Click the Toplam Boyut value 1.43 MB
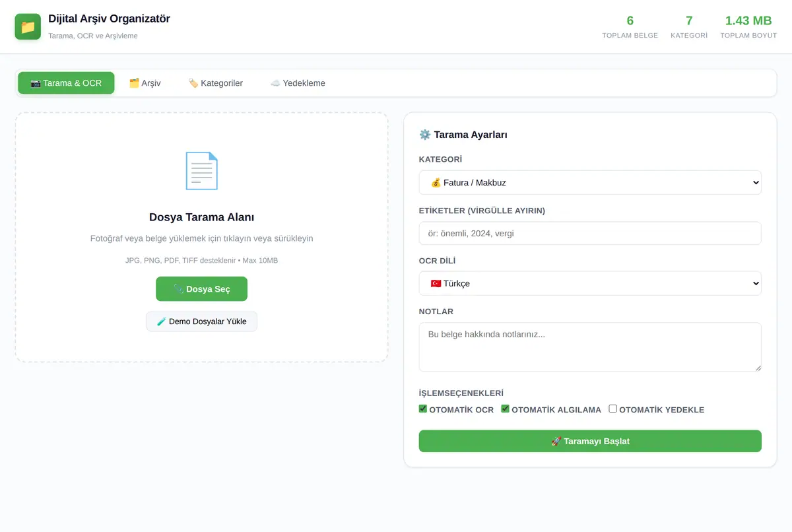This screenshot has width=792, height=532. tap(748, 20)
